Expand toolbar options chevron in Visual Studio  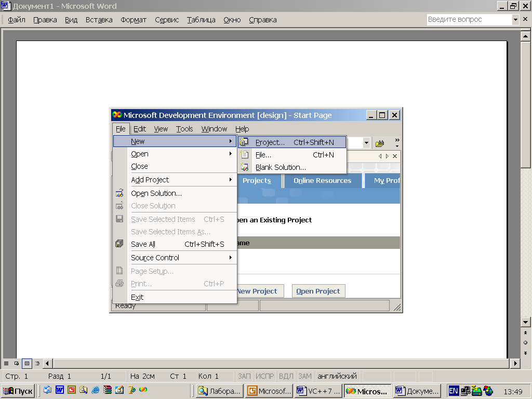tap(397, 143)
